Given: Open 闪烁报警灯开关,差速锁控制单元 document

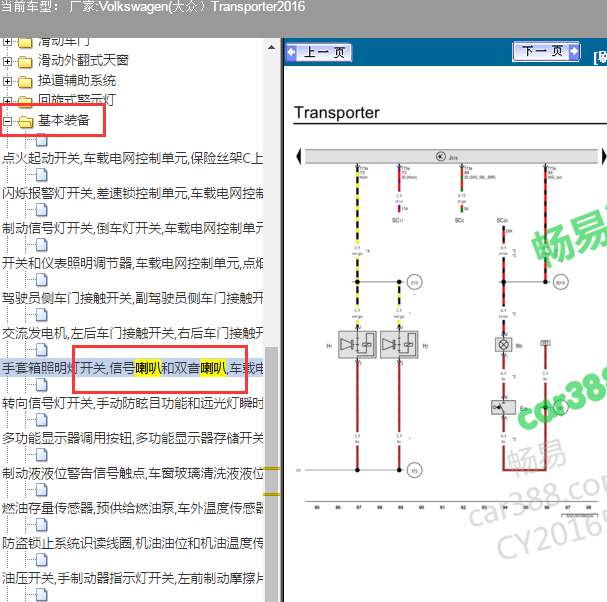Looking at the screenshot, I should [x=132, y=193].
